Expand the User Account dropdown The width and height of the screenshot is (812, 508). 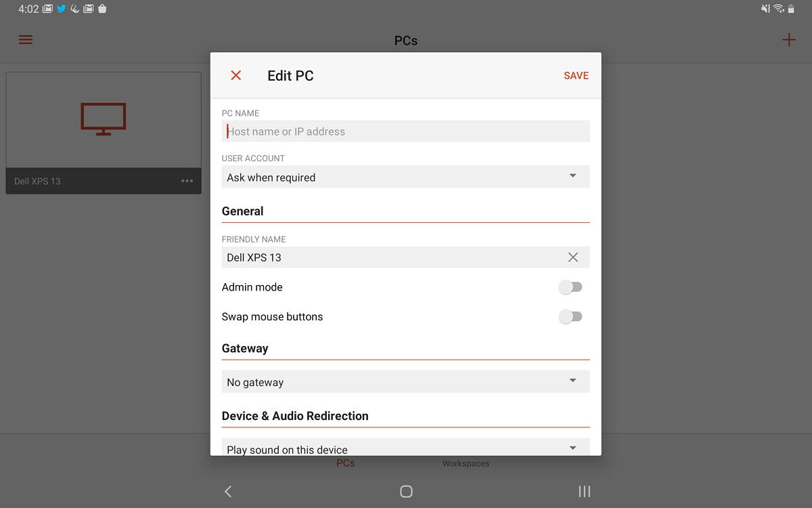click(406, 177)
